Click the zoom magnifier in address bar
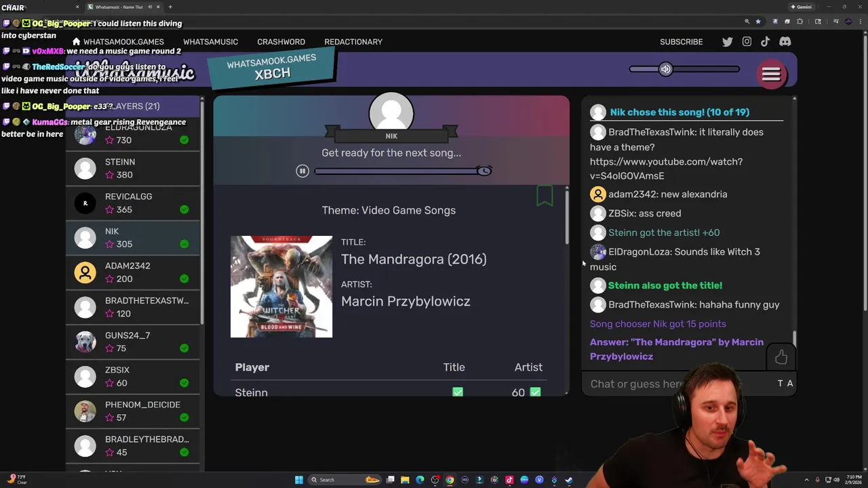868x488 pixels. click(x=747, y=22)
